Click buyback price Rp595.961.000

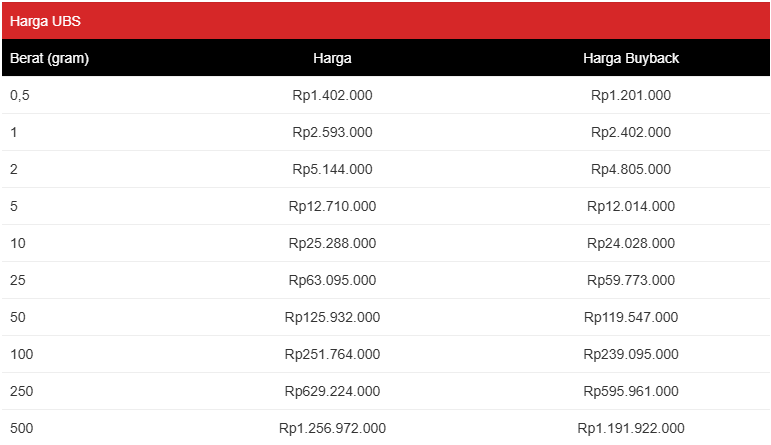coord(631,391)
